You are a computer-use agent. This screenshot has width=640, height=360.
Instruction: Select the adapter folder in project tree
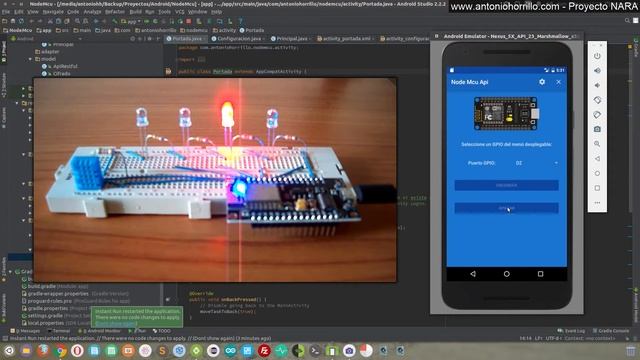pyautogui.click(x=47, y=52)
